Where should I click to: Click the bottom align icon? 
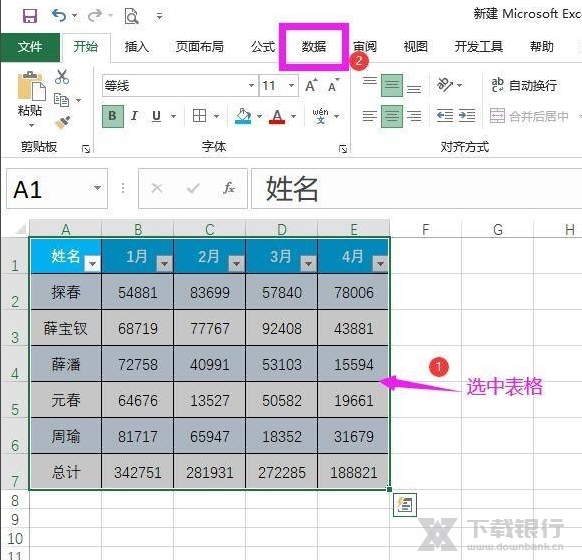tap(414, 89)
